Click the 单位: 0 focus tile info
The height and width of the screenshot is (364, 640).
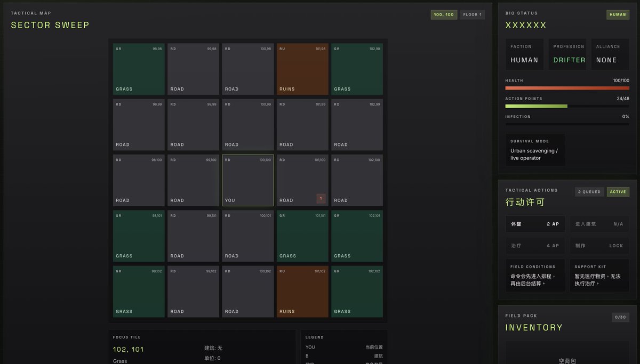212,358
